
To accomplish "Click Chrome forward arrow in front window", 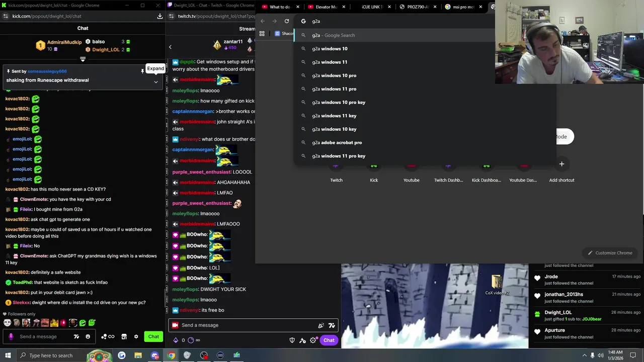I will (x=275, y=21).
